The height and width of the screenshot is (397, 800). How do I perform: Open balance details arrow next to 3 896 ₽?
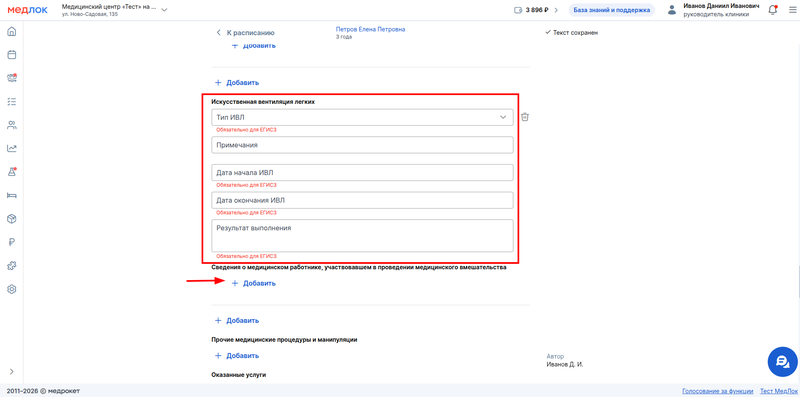click(556, 10)
